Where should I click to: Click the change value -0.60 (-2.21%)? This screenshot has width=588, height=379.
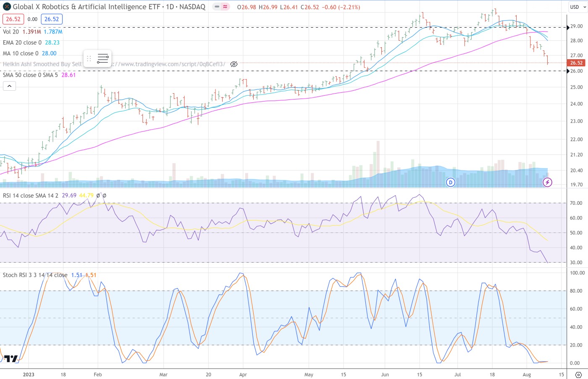[341, 7]
